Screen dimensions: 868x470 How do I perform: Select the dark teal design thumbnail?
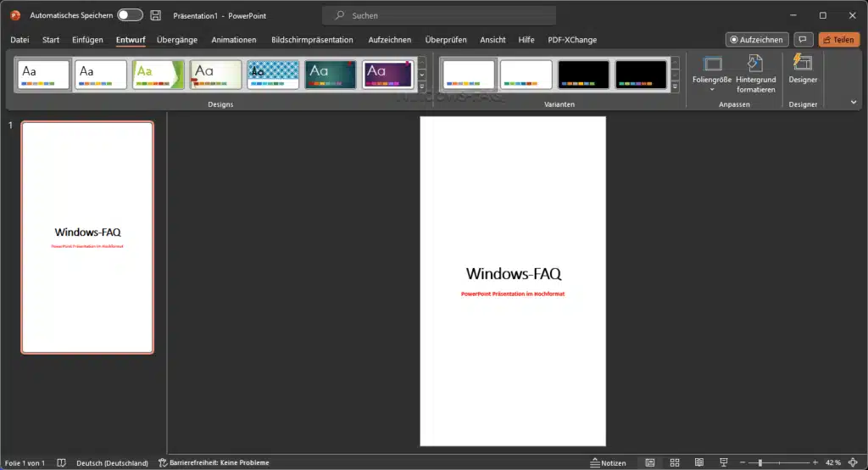[331, 75]
